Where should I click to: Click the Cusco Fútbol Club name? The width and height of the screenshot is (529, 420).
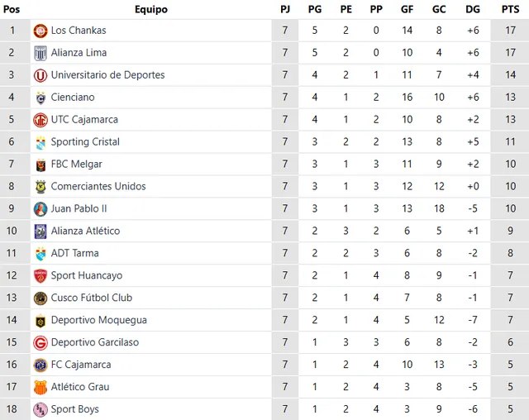91,298
